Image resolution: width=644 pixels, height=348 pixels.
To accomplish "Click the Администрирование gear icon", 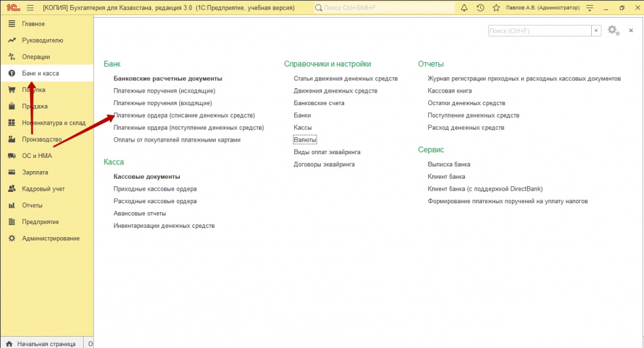I will coord(12,238).
